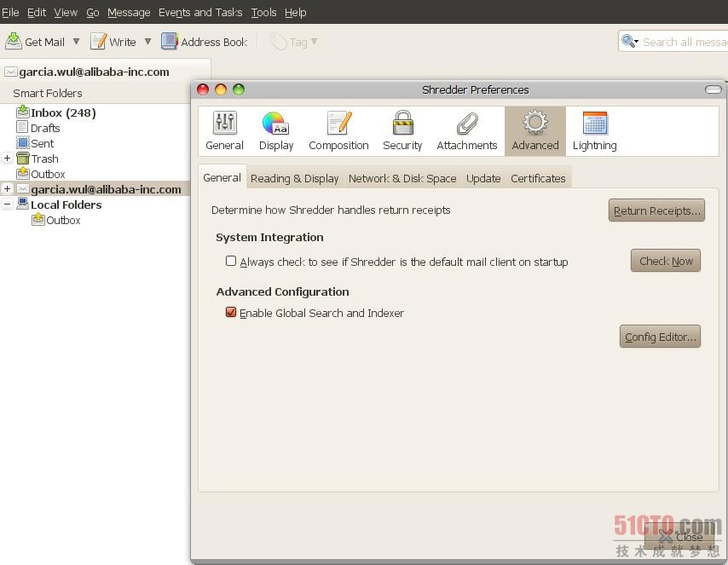Click the search magnifier icon
Screen dimensions: 728x565
click(x=628, y=41)
